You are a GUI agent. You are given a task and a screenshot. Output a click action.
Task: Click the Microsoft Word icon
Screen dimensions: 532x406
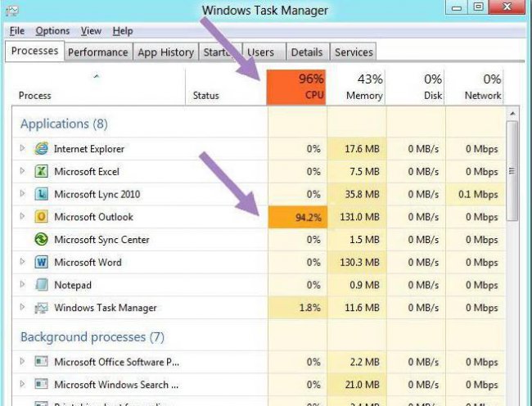41,262
